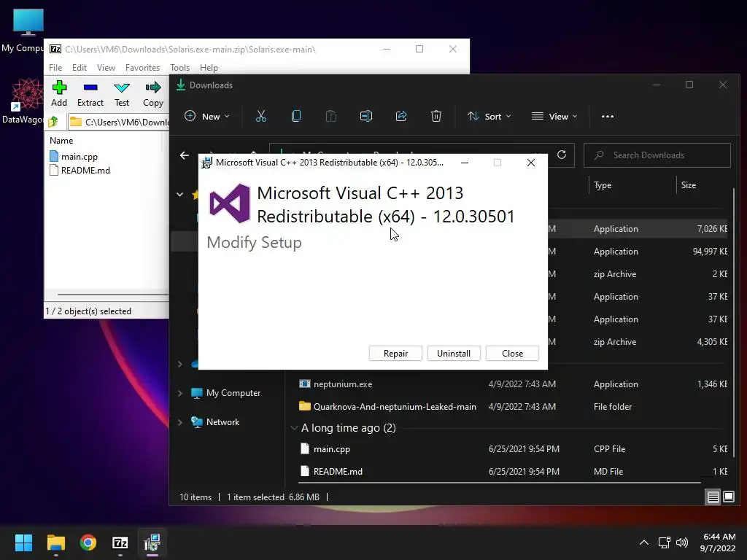Open the Windows Start menu

[x=23, y=542]
